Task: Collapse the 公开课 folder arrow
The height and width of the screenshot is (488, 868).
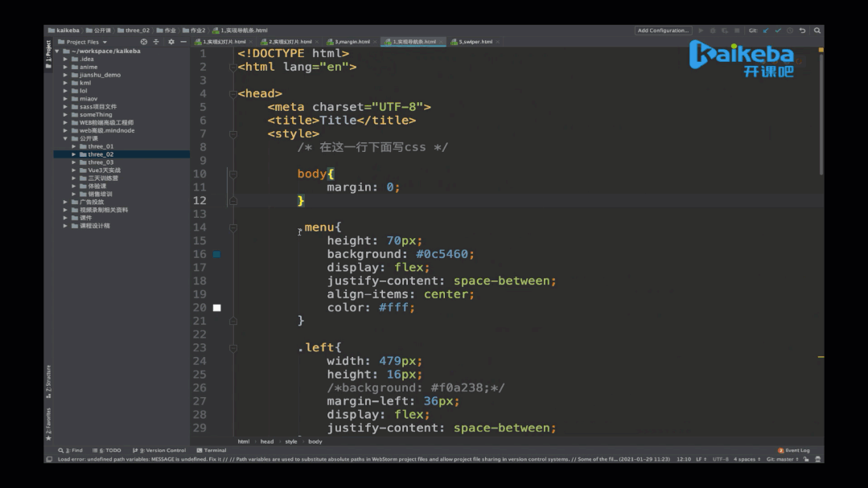Action: click(x=65, y=138)
